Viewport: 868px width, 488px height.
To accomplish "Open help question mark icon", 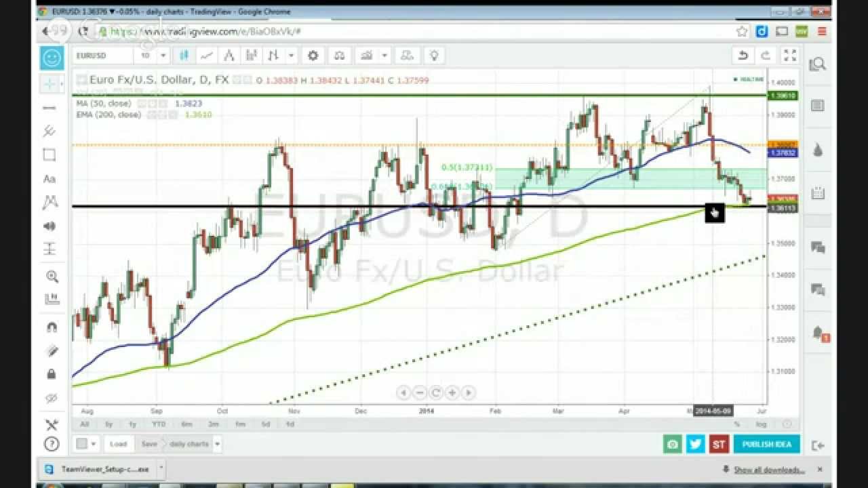I will click(52, 445).
